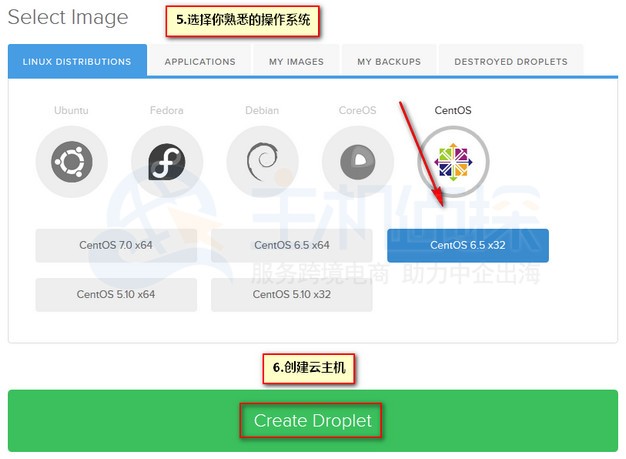
Task: Switch to the Applications tab
Action: click(200, 60)
